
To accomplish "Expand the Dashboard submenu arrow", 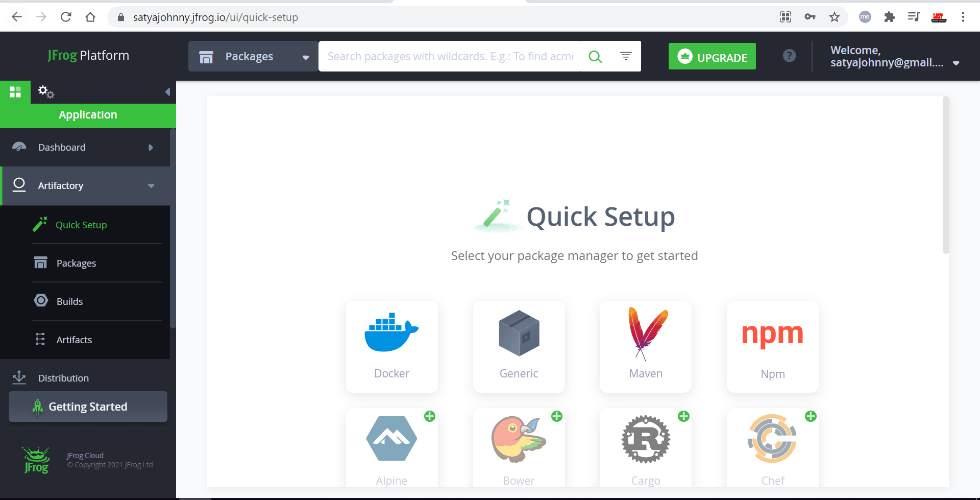I will (151, 148).
